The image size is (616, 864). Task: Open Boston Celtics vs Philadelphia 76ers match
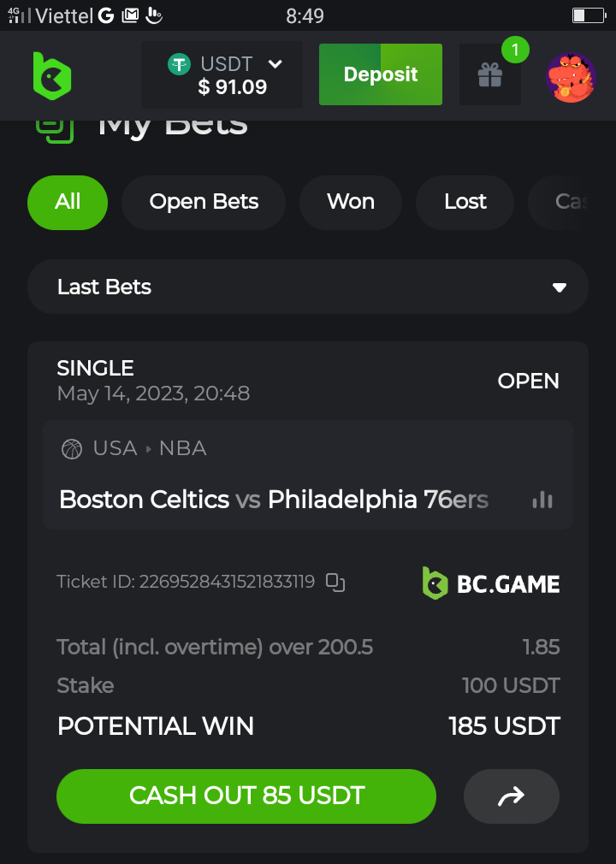click(274, 500)
